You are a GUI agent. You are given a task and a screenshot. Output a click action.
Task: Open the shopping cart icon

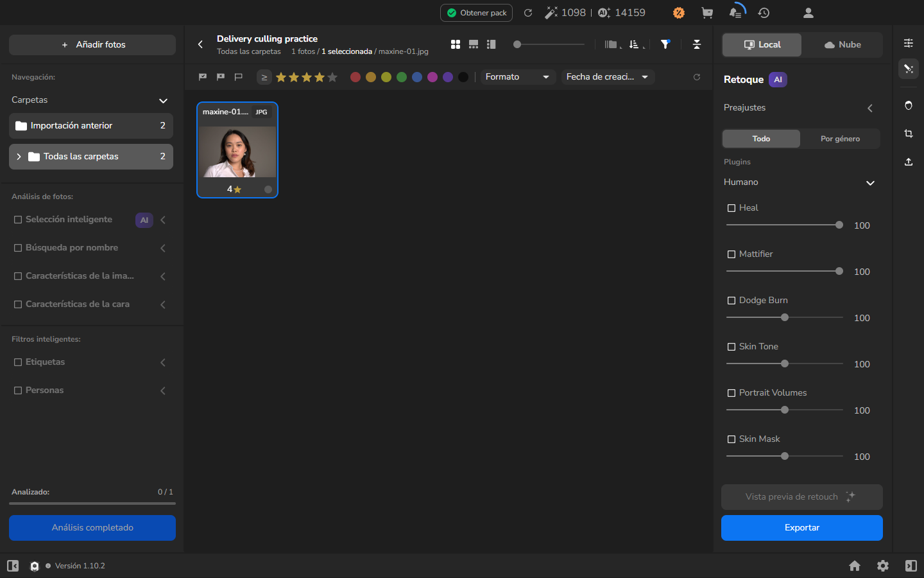click(x=707, y=13)
